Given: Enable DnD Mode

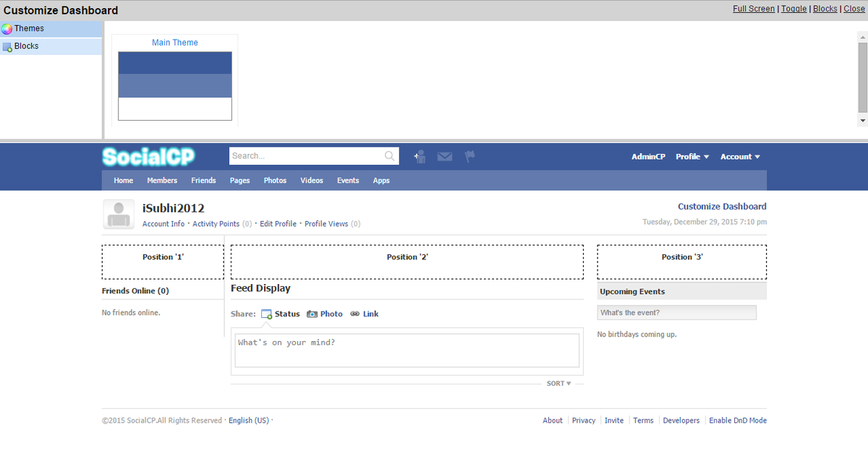Looking at the screenshot, I should (738, 420).
